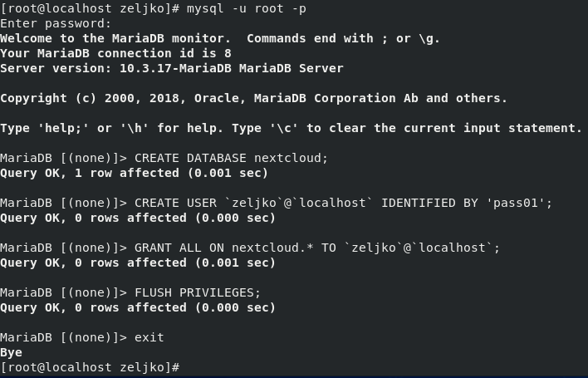Viewport: 588px width, 378px height.
Task: Click the 'Type help;' hint line
Action: coord(291,128)
